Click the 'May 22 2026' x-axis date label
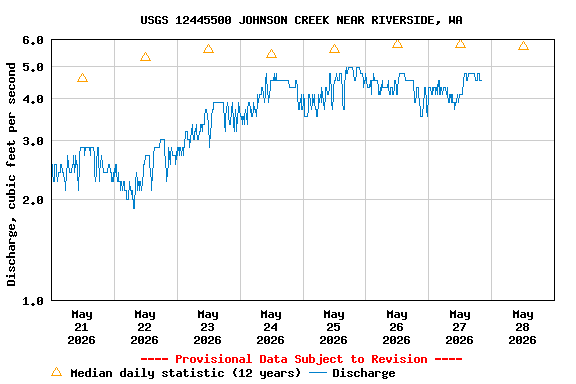 click(x=144, y=327)
